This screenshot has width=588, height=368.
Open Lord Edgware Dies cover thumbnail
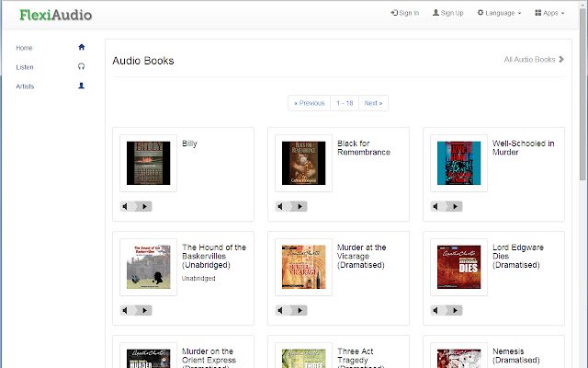pyautogui.click(x=459, y=267)
